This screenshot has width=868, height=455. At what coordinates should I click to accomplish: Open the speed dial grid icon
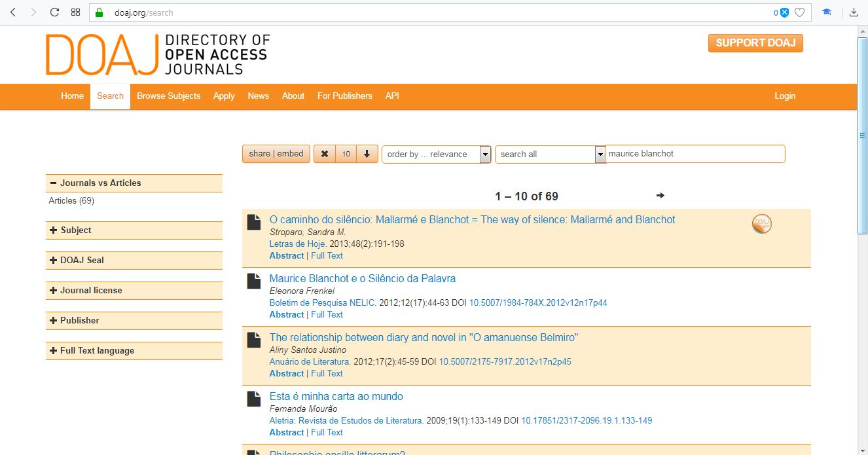coord(76,12)
